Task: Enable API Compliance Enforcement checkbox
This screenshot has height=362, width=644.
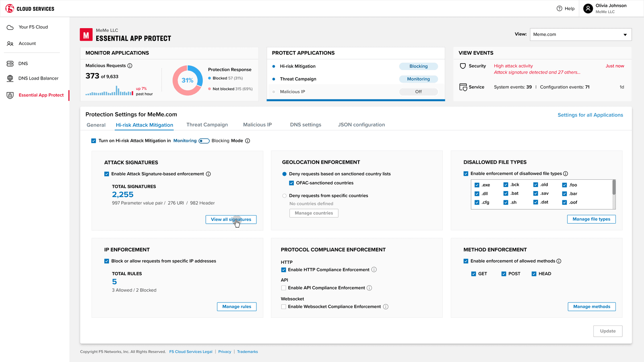Action: click(x=283, y=288)
